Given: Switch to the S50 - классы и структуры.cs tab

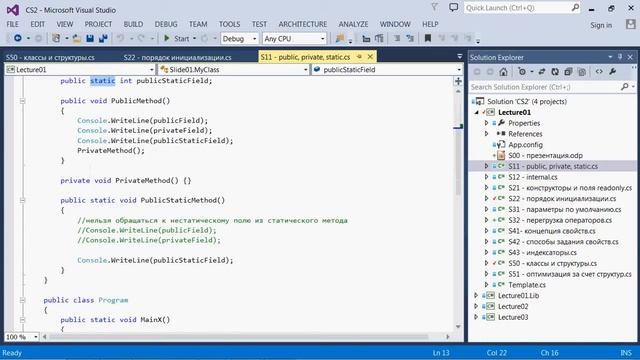Looking at the screenshot, I should pyautogui.click(x=50, y=58).
